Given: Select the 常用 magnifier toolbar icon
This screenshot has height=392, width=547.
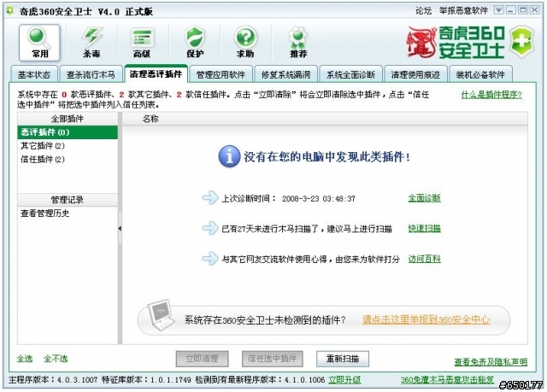Looking at the screenshot, I should (39, 42).
